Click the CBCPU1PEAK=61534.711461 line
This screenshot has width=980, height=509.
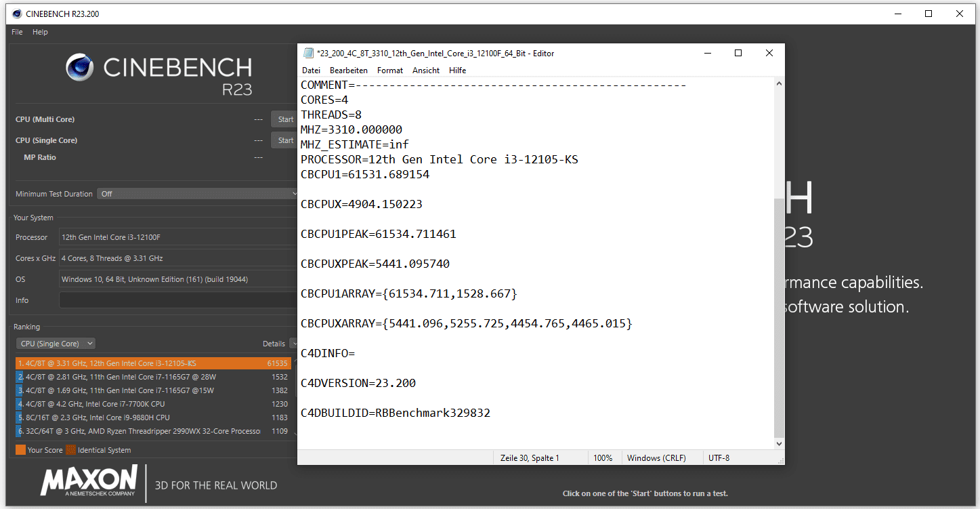click(379, 234)
